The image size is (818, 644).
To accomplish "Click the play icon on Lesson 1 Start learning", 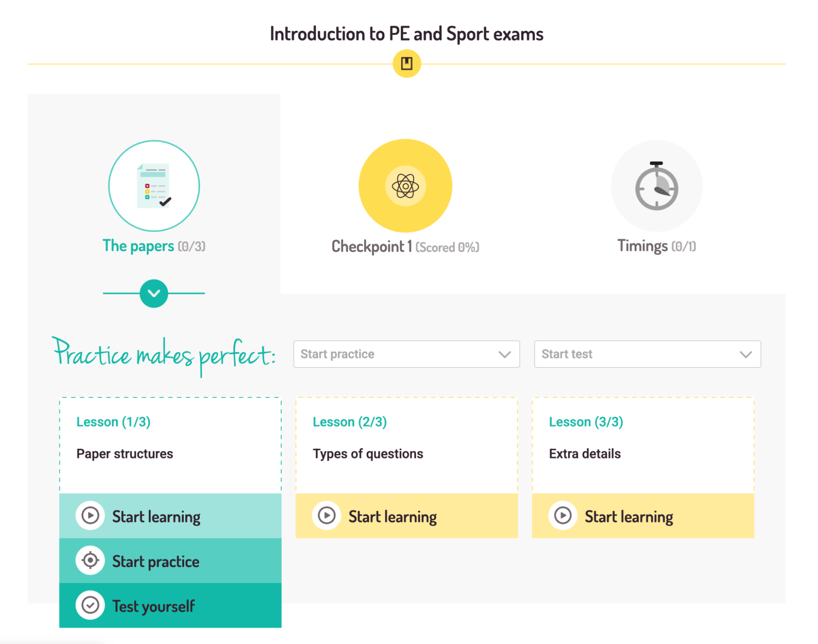I will [x=90, y=516].
